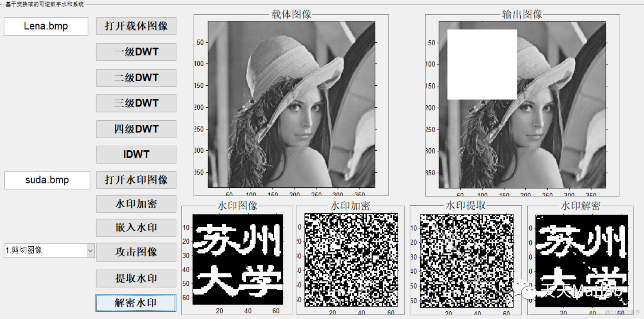
Task: Click the 载体图像 panel title
Action: pyautogui.click(x=291, y=15)
